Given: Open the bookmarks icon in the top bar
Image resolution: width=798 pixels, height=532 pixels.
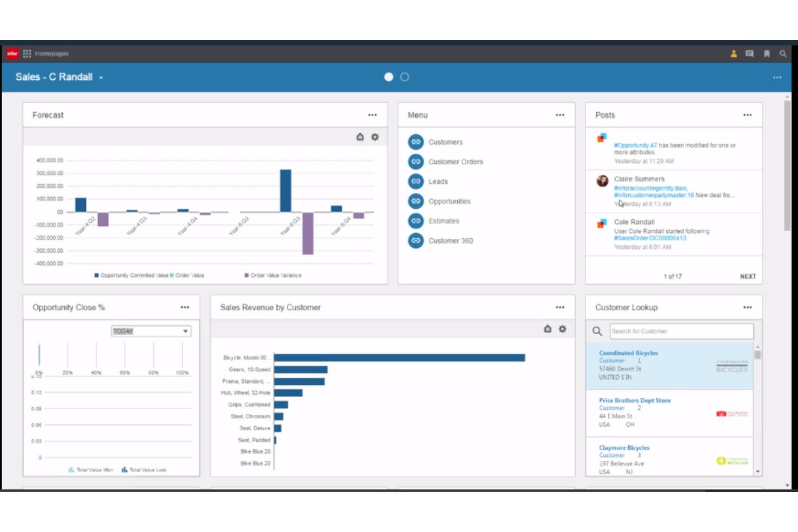Looking at the screenshot, I should pos(767,53).
